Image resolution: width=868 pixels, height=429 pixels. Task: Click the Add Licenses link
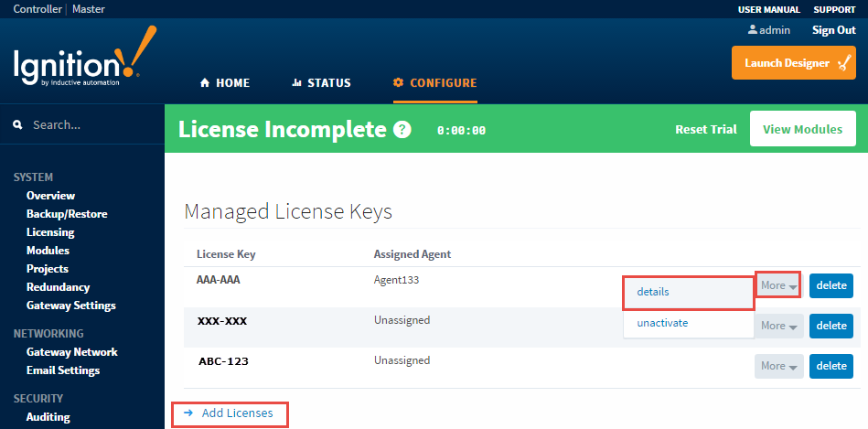click(x=236, y=413)
